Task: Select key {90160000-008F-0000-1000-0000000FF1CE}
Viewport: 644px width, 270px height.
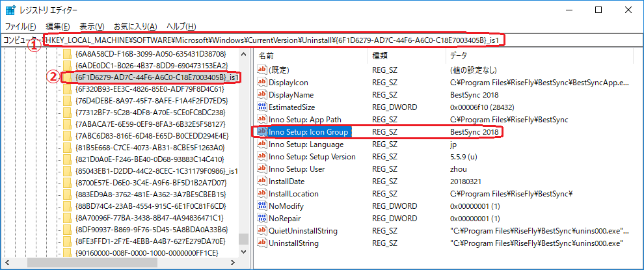Action: point(146,252)
